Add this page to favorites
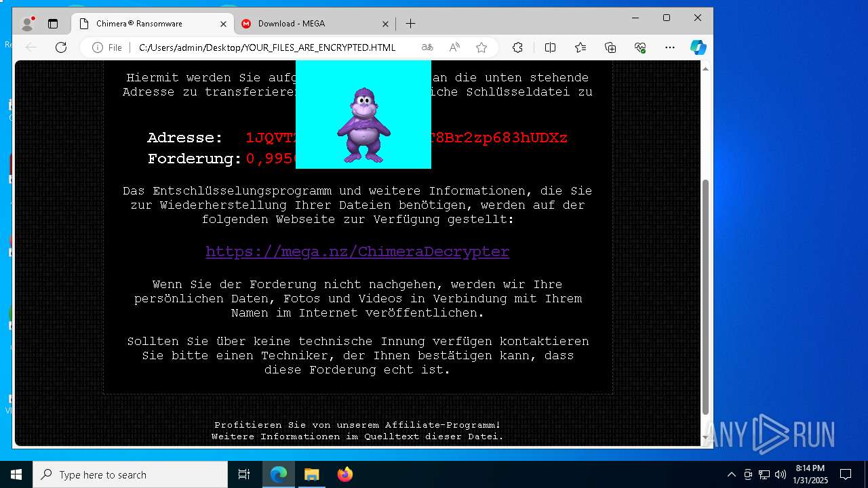868x488 pixels. coord(481,47)
